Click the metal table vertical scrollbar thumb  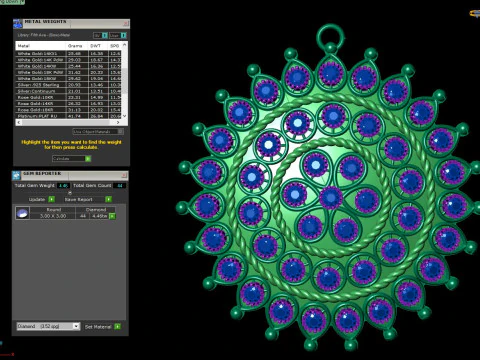click(x=124, y=80)
